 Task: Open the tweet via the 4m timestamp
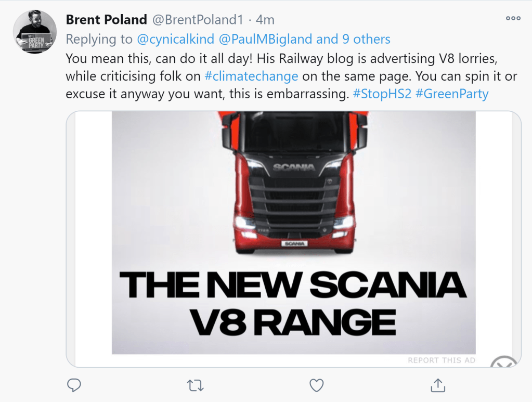266,20
